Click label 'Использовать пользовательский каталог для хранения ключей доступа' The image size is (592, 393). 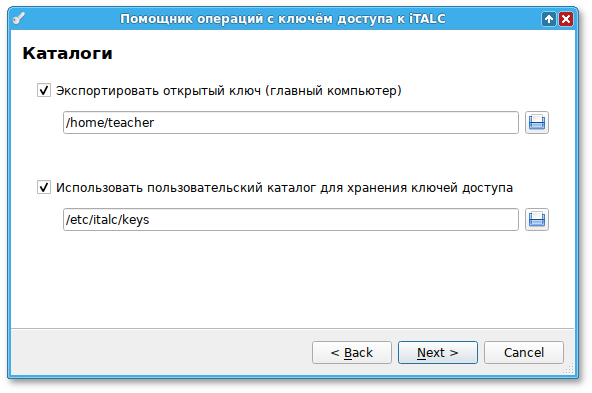point(284,188)
